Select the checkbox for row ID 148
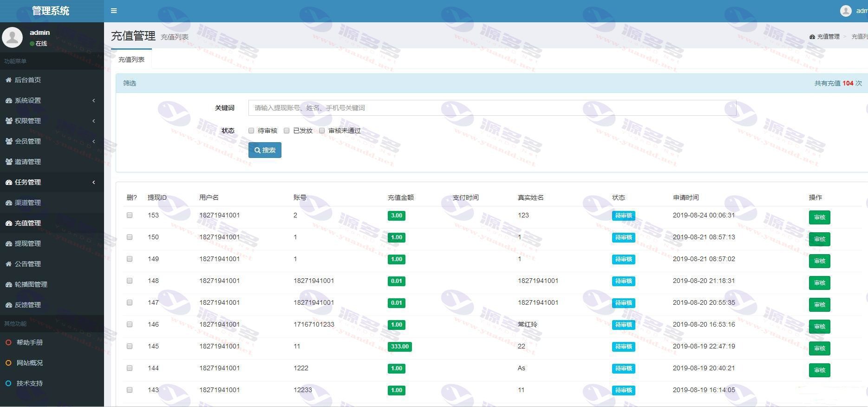Image resolution: width=868 pixels, height=407 pixels. coord(130,281)
